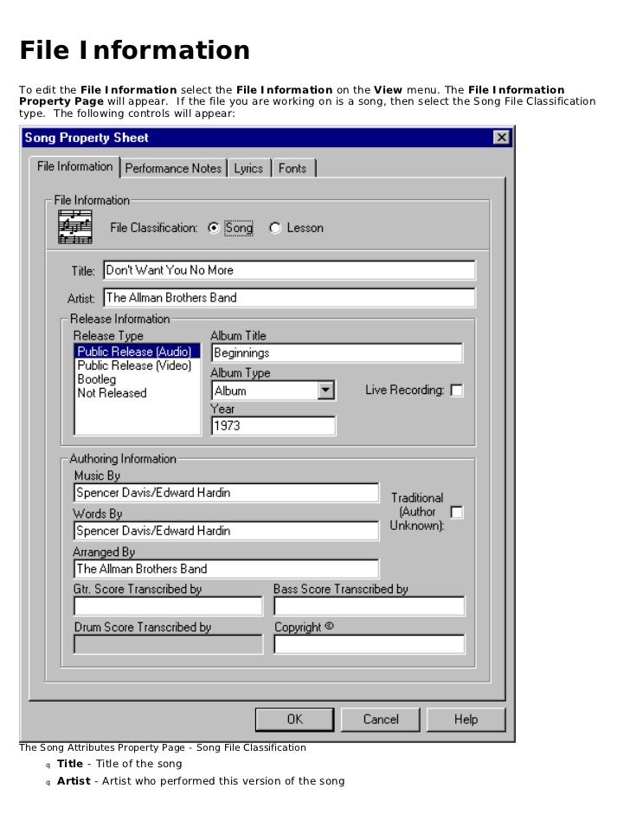Focus the Music By text field

pos(227,493)
